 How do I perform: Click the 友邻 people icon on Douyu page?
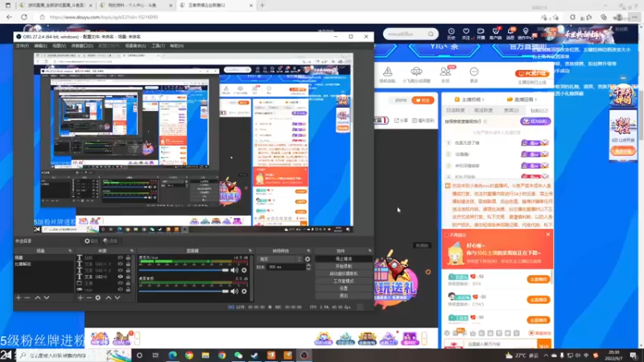(445, 72)
